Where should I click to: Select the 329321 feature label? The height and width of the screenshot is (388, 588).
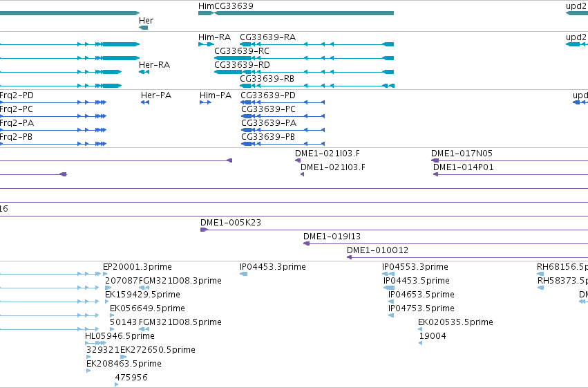pos(103,350)
